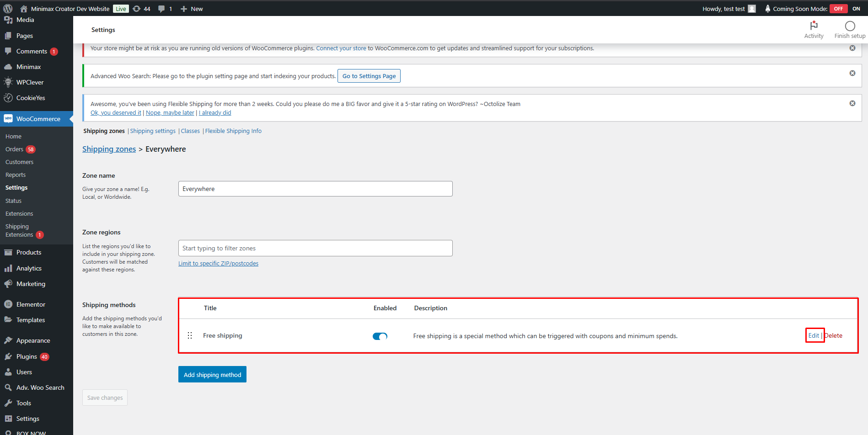Image resolution: width=868 pixels, height=435 pixels.
Task: Click the Add shipping method button
Action: click(212, 375)
